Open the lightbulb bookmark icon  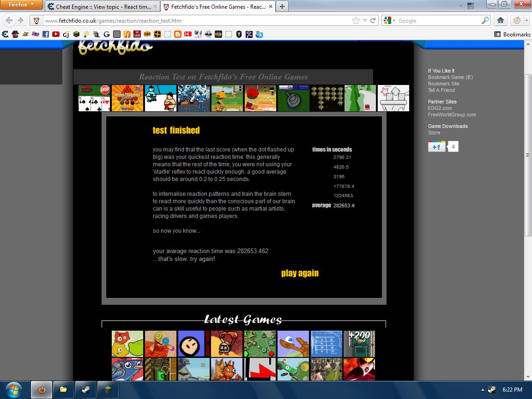click(86, 34)
